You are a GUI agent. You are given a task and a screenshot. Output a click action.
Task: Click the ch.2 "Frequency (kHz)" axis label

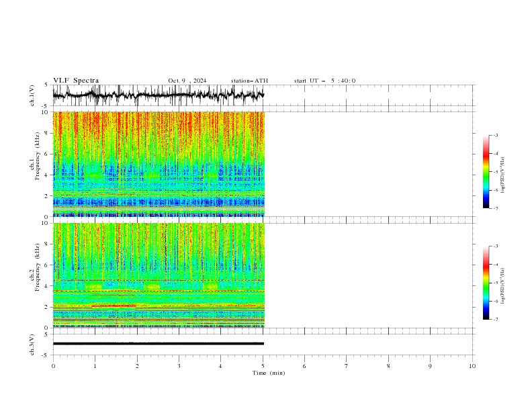38,267
